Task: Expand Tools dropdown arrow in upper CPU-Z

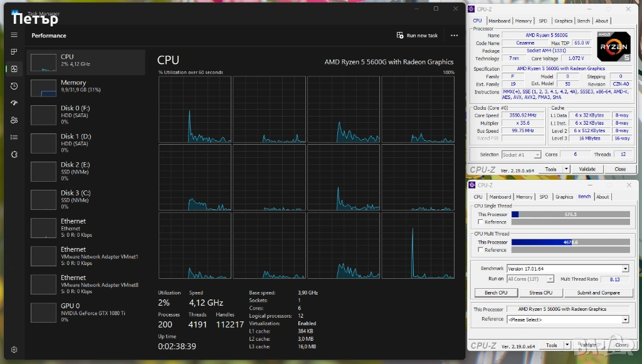Action: pyautogui.click(x=566, y=169)
